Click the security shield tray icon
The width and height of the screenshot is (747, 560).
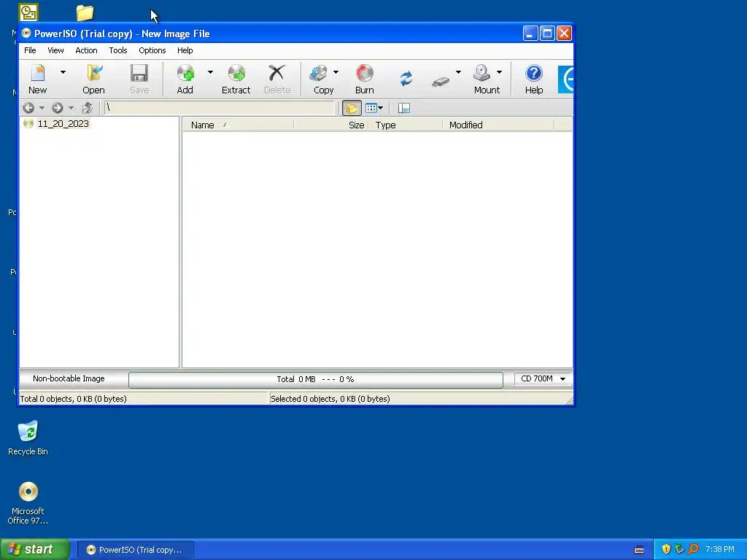pyautogui.click(x=666, y=550)
